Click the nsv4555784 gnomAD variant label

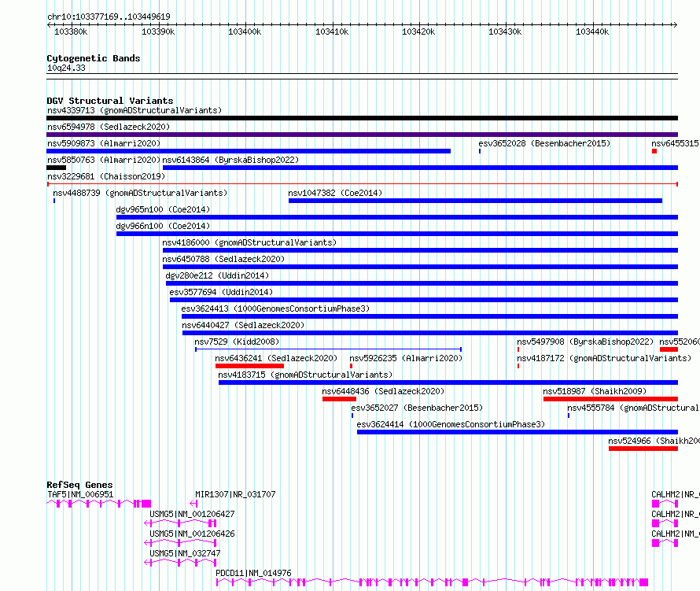click(x=633, y=408)
